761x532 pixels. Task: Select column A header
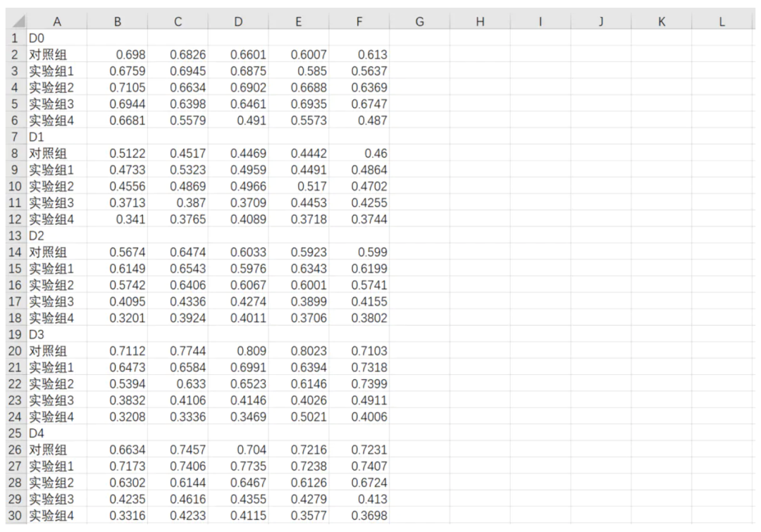pos(57,21)
